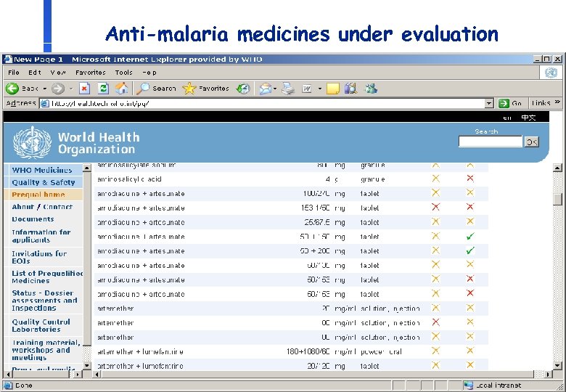Click sidebar frame scrollbar down arrow

pyautogui.click(x=86, y=365)
